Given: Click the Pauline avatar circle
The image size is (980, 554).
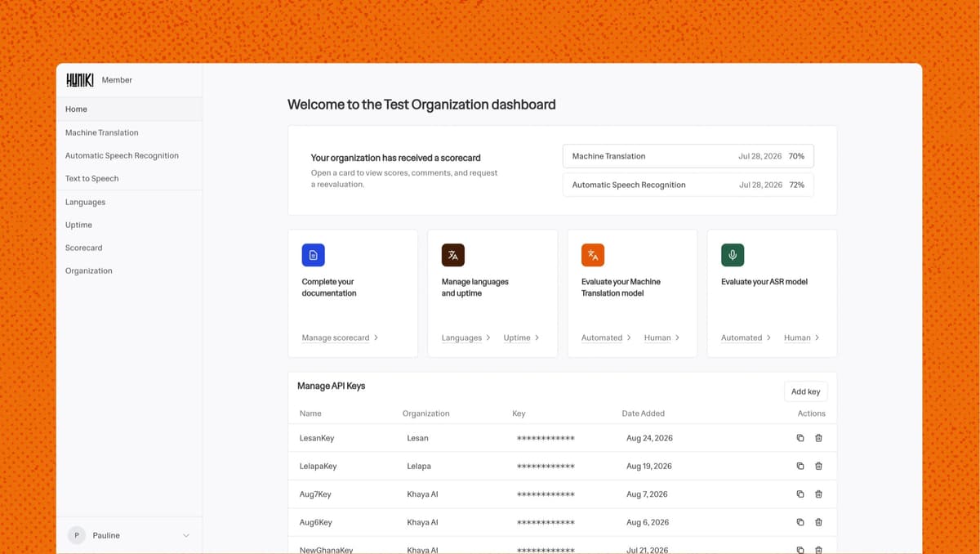Looking at the screenshot, I should (x=77, y=535).
